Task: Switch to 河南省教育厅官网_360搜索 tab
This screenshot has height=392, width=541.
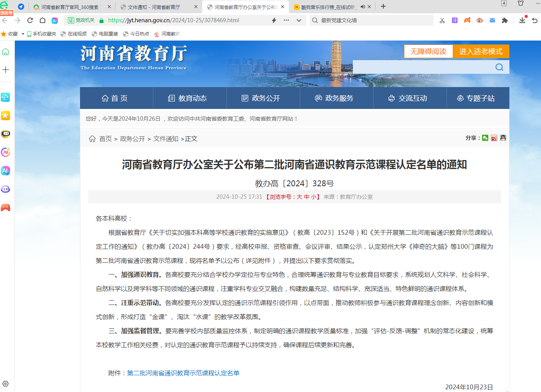Action: coord(70,7)
